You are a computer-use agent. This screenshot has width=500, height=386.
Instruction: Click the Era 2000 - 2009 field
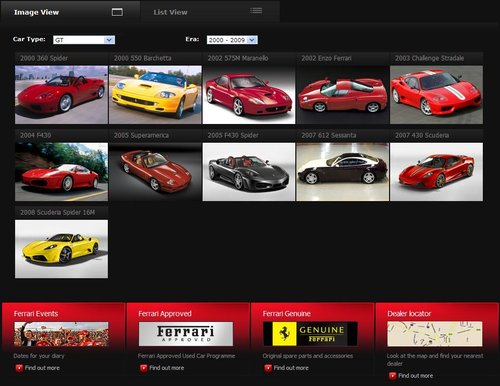[232, 40]
